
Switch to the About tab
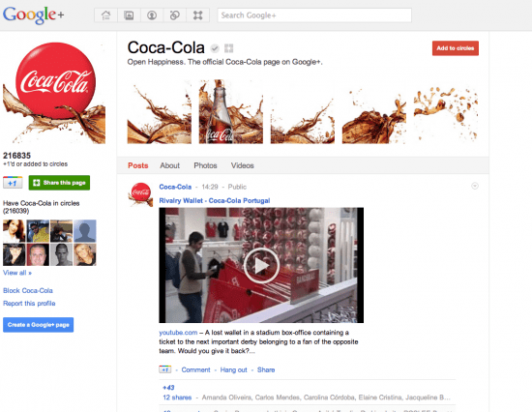click(169, 165)
